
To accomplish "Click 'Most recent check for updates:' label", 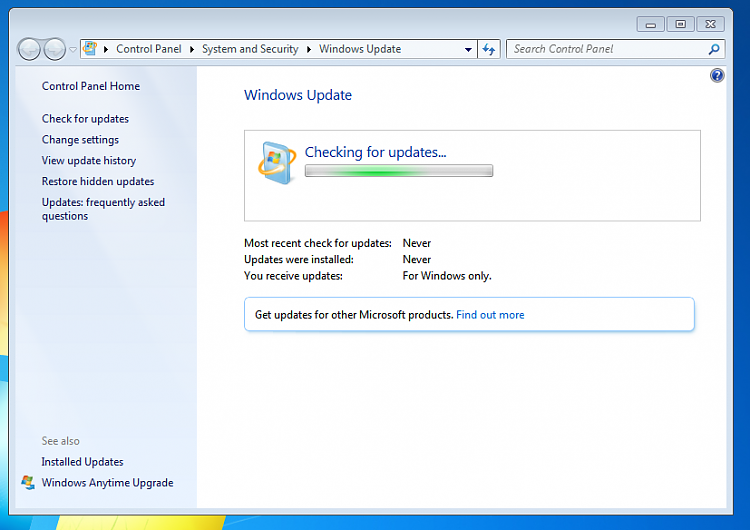I will point(318,243).
